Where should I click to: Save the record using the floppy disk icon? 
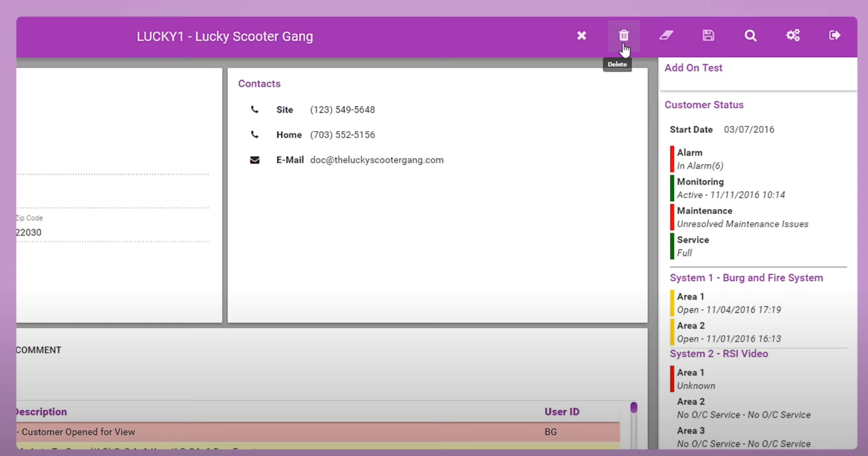708,35
